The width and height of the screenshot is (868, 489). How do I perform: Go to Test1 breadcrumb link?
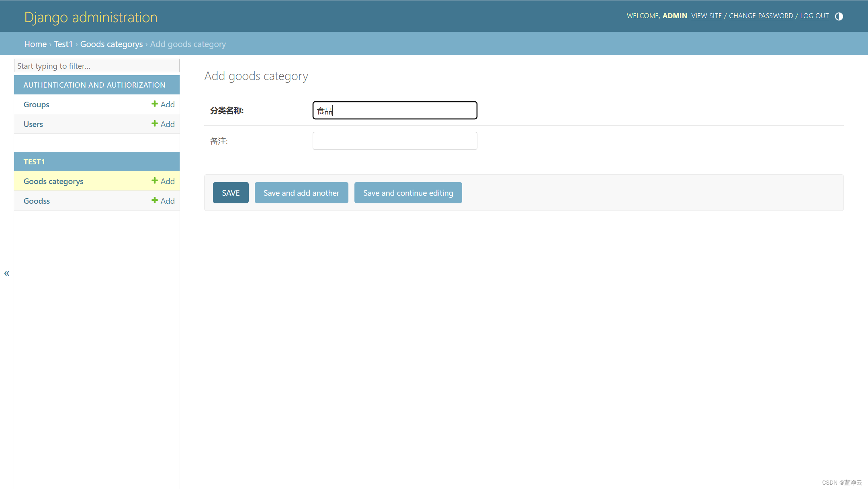(63, 44)
